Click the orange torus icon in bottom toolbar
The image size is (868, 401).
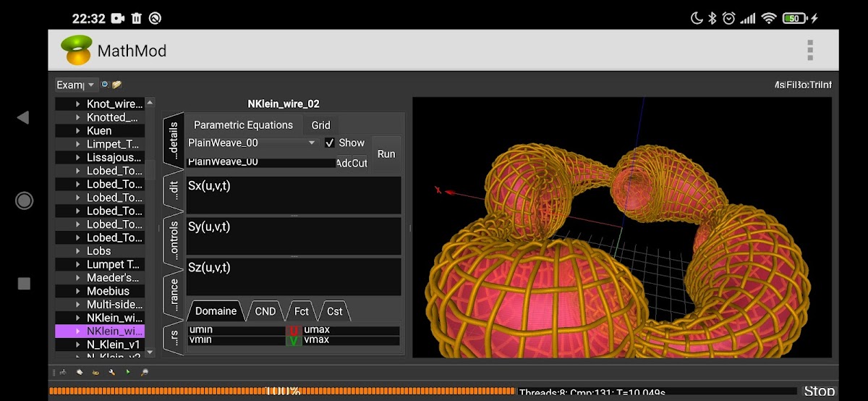[95, 373]
